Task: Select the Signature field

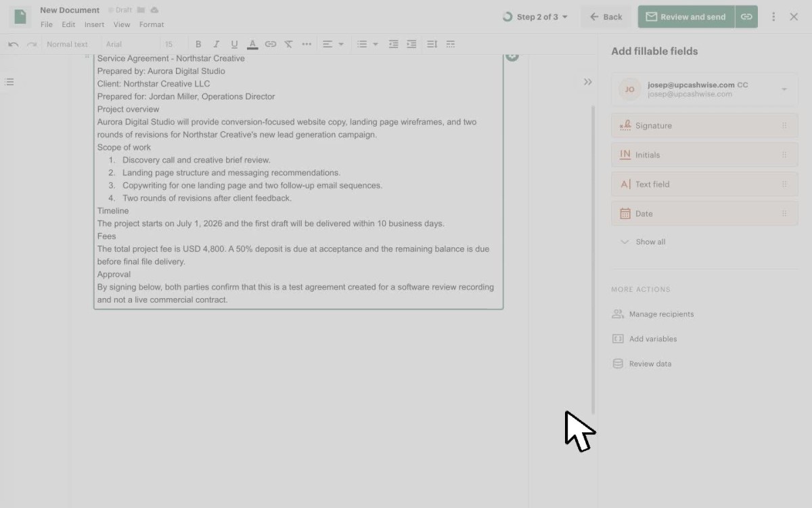Action: click(704, 125)
